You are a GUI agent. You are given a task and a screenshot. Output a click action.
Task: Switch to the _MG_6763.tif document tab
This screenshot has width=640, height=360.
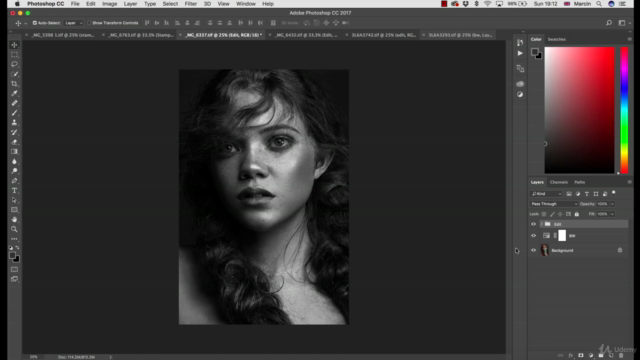[141, 35]
